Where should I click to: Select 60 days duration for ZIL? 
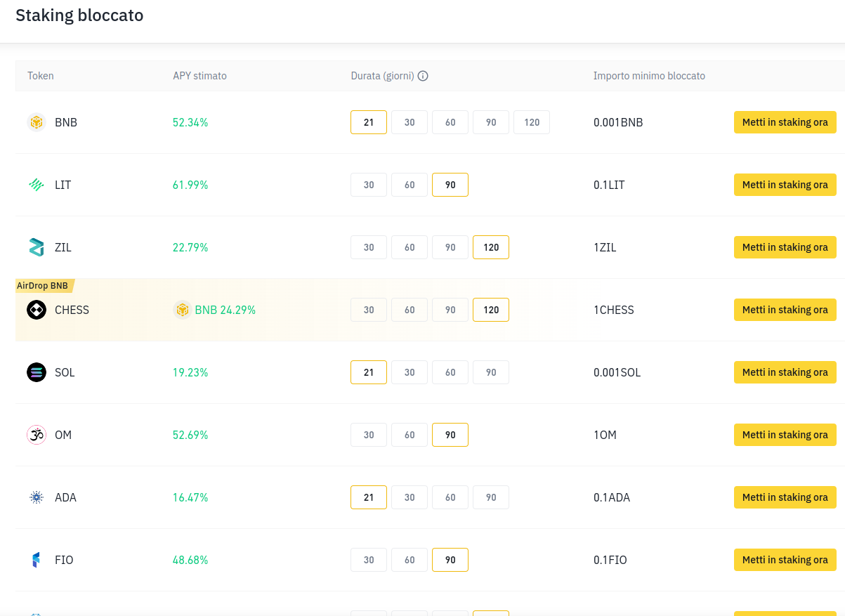coord(410,247)
